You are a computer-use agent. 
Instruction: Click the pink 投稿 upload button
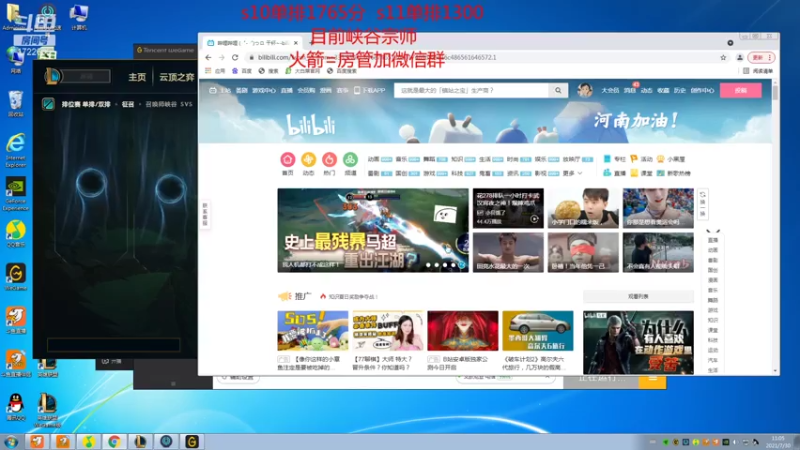(x=741, y=90)
